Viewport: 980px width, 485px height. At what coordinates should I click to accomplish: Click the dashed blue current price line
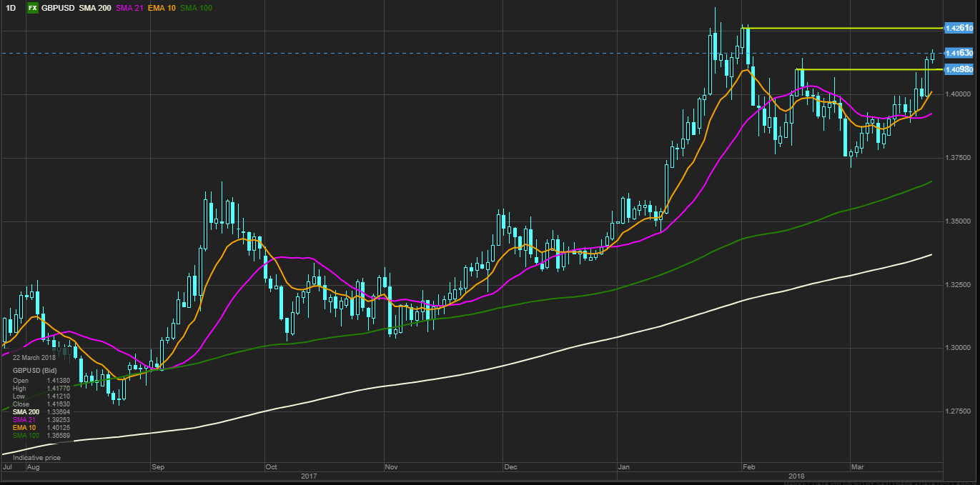click(x=429, y=53)
